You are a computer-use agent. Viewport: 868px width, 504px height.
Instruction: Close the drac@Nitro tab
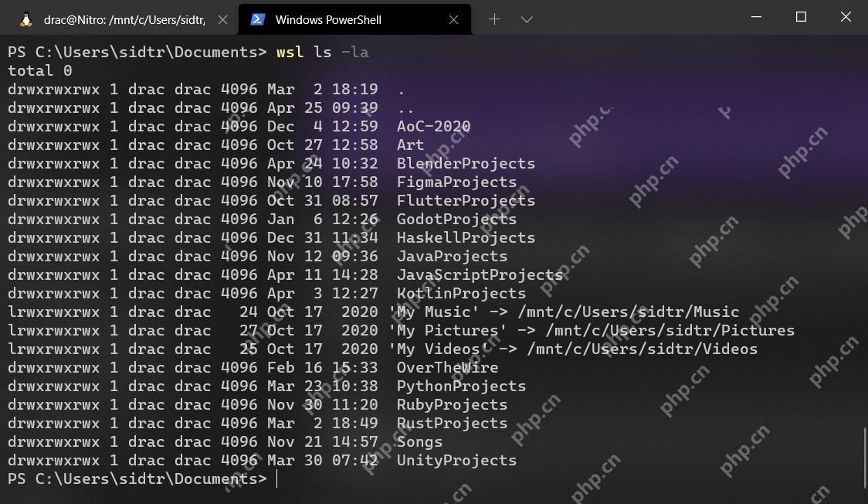pos(222,20)
